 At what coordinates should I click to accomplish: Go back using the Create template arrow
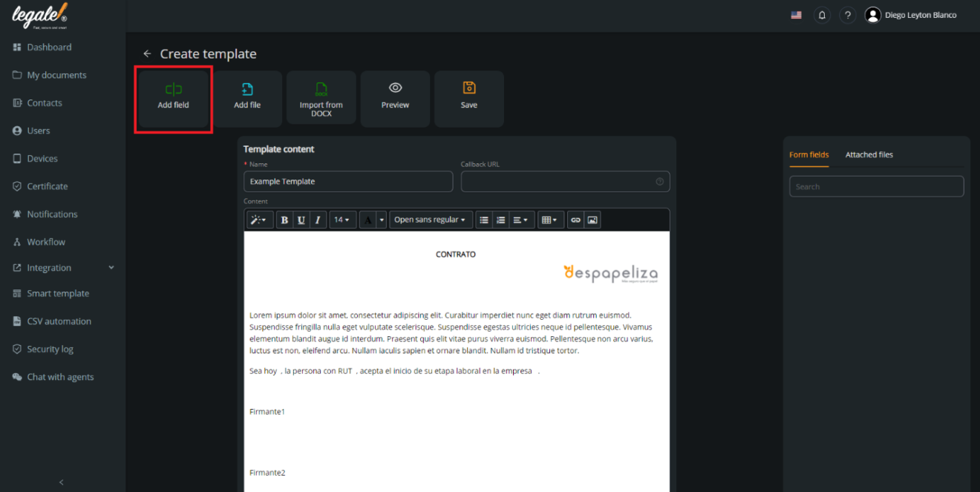coord(146,53)
